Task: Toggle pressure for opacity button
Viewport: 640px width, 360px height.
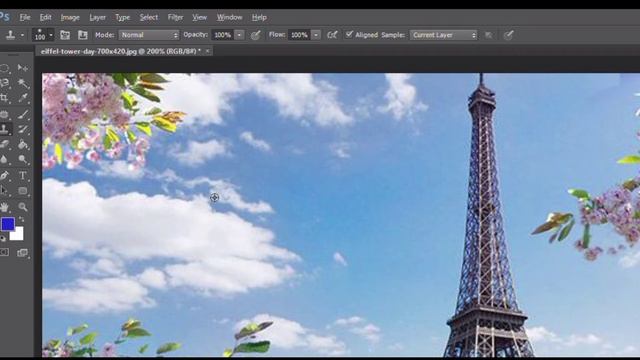Action: click(256, 35)
